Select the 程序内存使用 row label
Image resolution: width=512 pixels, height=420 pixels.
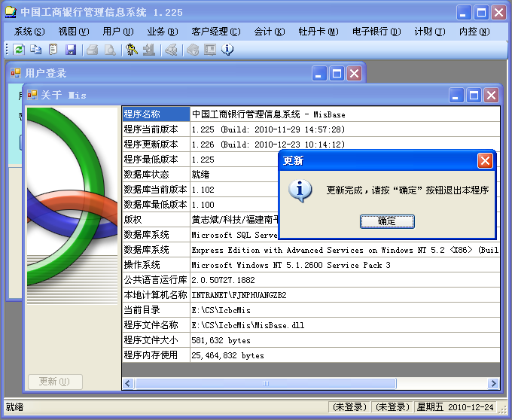coord(156,355)
